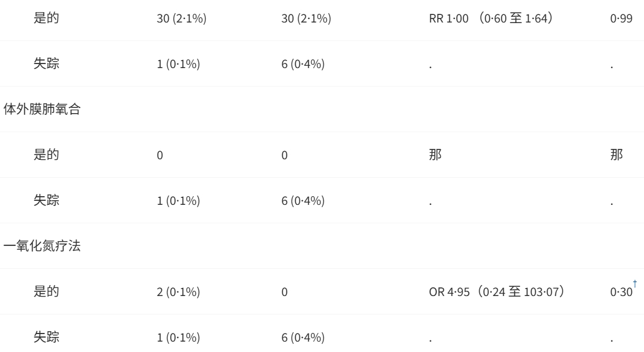Click the rightmost 那 cell in 体外膜肺氧合 row
The image size is (644, 352).
pyautogui.click(x=616, y=155)
